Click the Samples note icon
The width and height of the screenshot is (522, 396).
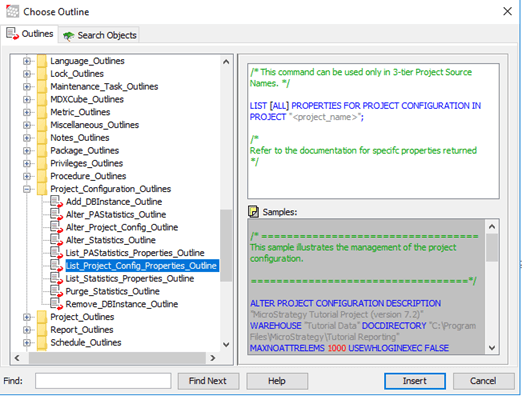253,212
